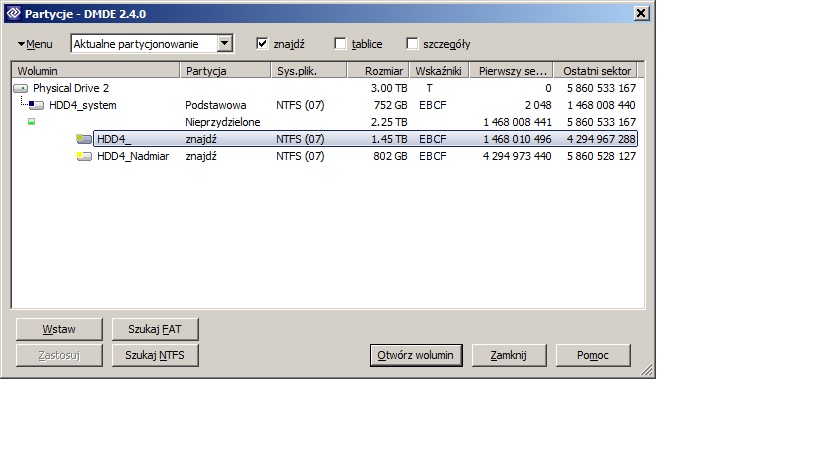
Task: Click the 3.00 TB size value
Action: pos(389,88)
